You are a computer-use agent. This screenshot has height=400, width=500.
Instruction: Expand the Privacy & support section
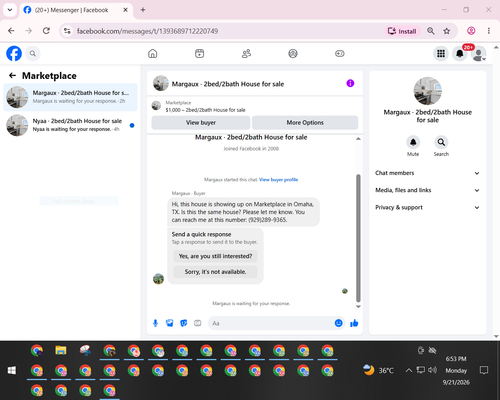[427, 207]
